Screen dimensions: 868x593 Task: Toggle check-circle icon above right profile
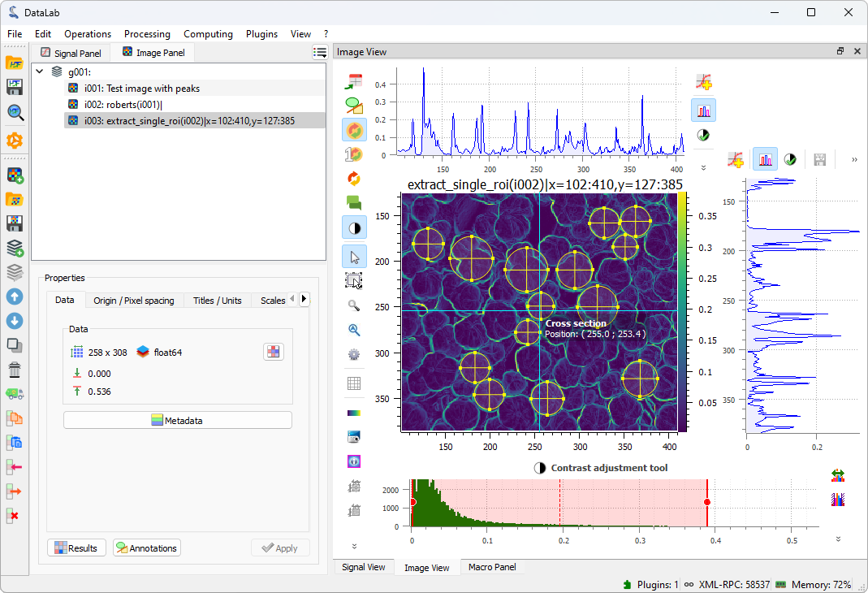pos(790,159)
